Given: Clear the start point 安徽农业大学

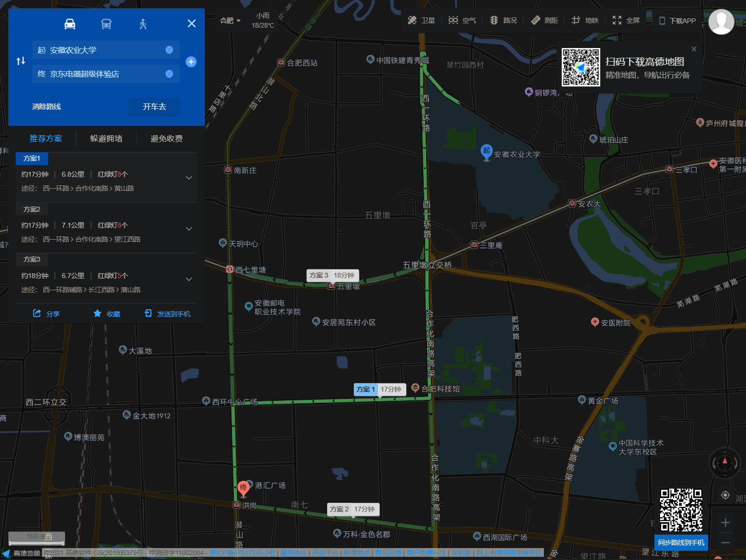Looking at the screenshot, I should click(x=169, y=49).
